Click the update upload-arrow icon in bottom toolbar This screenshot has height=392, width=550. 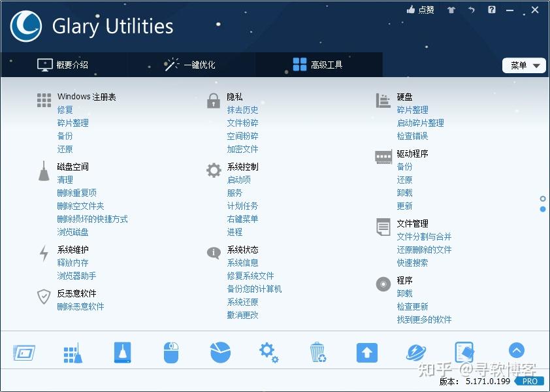point(366,352)
